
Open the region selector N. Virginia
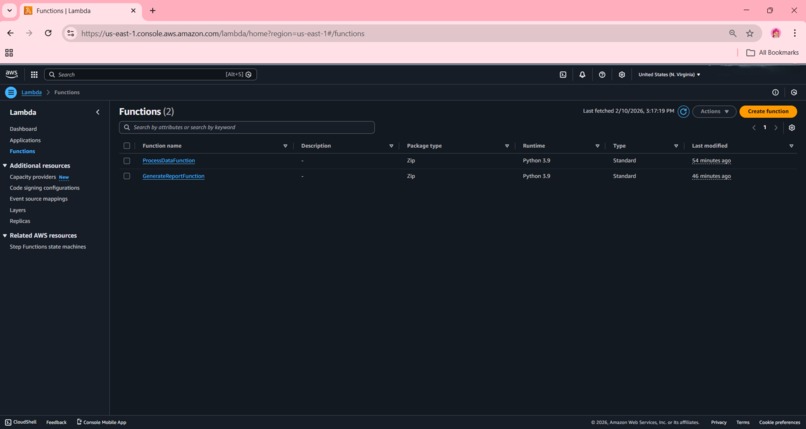click(x=669, y=74)
